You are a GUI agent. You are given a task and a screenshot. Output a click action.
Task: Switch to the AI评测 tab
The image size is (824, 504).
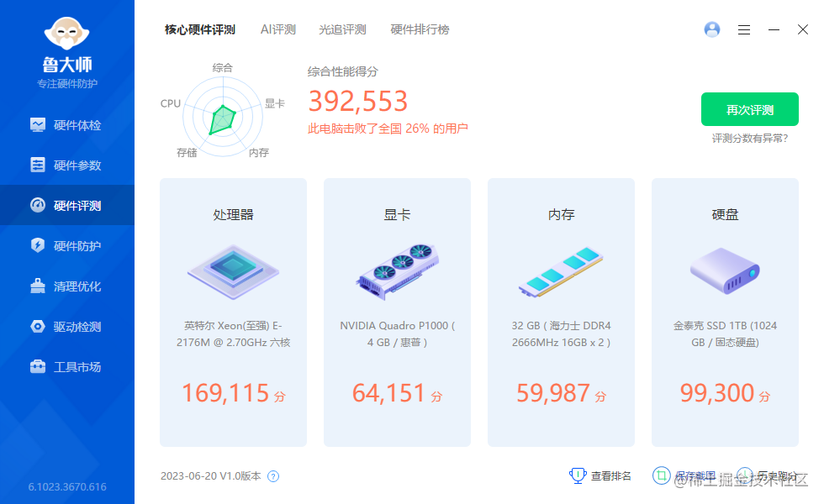tap(278, 30)
